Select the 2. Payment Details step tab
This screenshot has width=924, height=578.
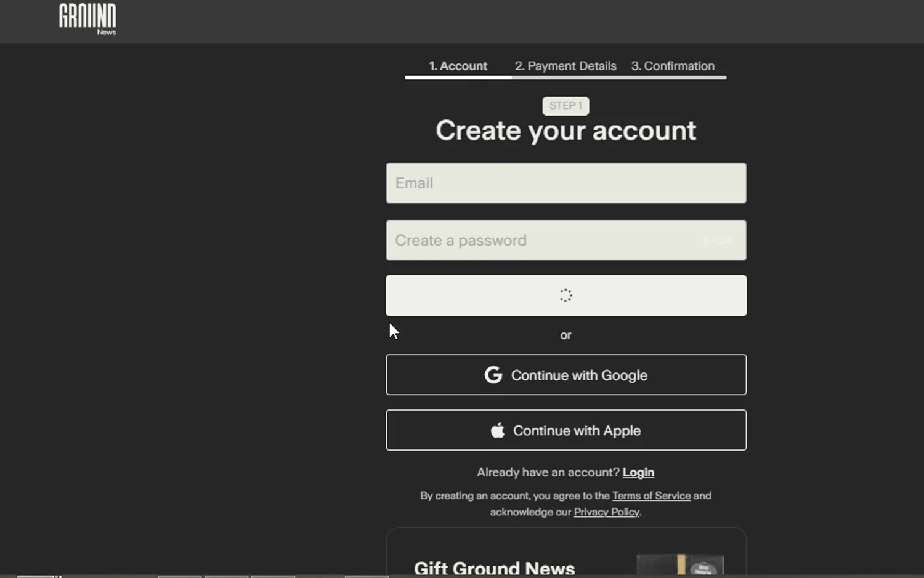pos(565,66)
